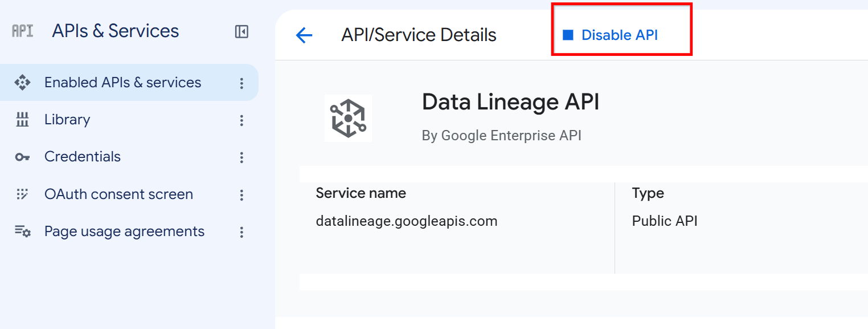Click the Library shelf icon
868x329 pixels.
coord(22,120)
